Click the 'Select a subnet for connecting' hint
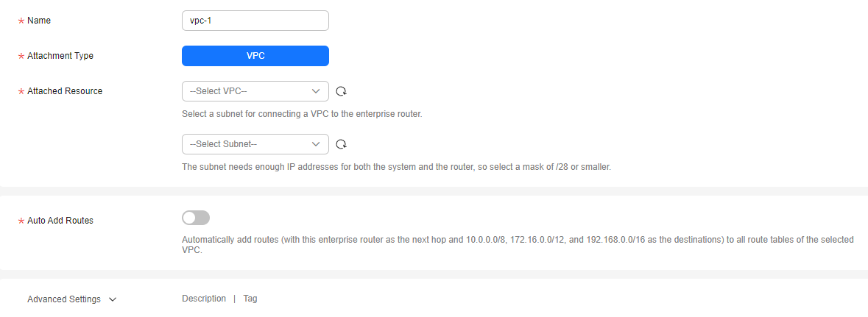This screenshot has width=868, height=317. pos(303,115)
